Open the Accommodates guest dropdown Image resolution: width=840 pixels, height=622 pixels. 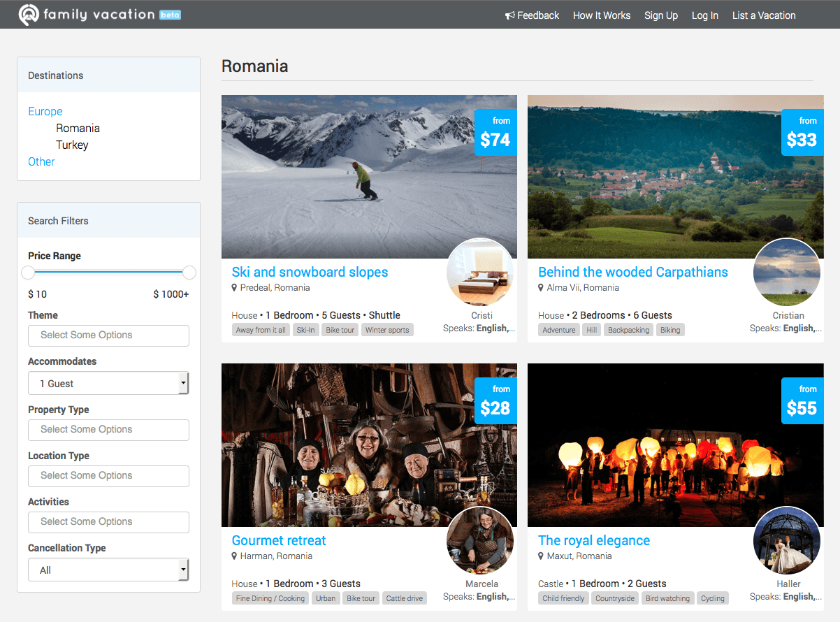pos(108,383)
